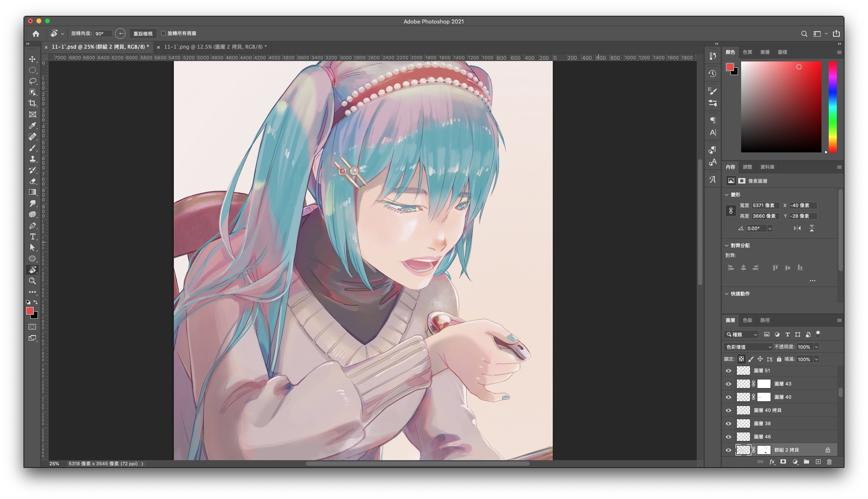Select the Eraser tool
The width and height of the screenshot is (868, 499).
point(32,181)
